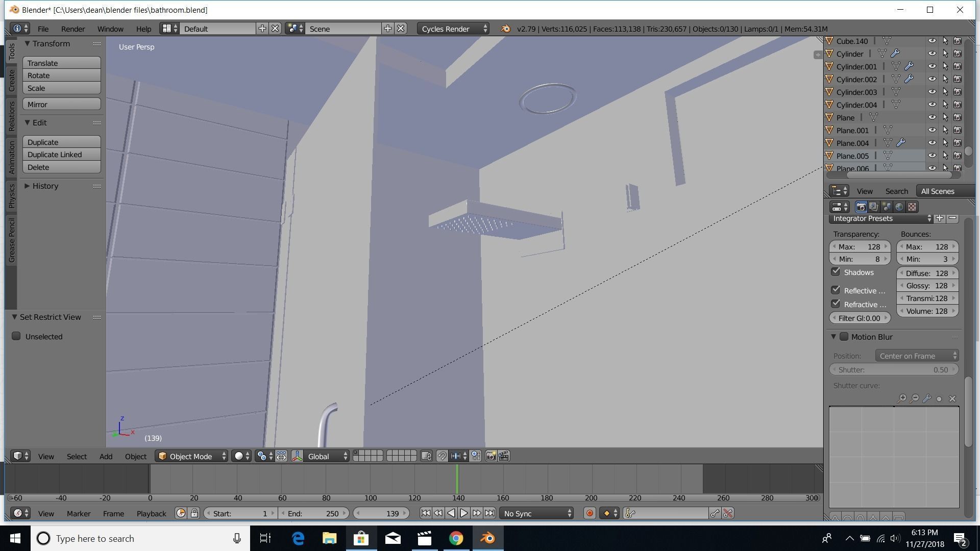Click the Duplicate Linked button
This screenshot has height=551, width=980.
coord(62,155)
